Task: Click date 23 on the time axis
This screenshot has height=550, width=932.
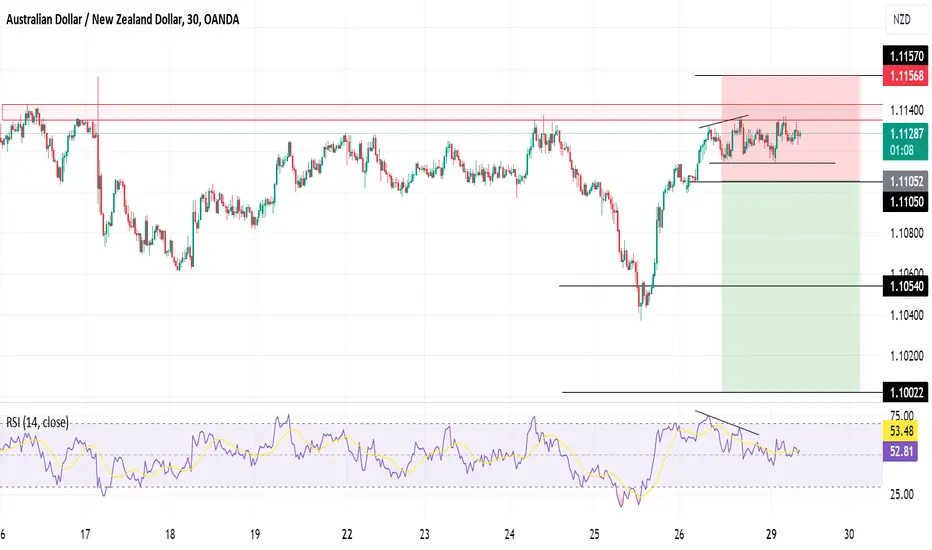Action: coord(424,534)
